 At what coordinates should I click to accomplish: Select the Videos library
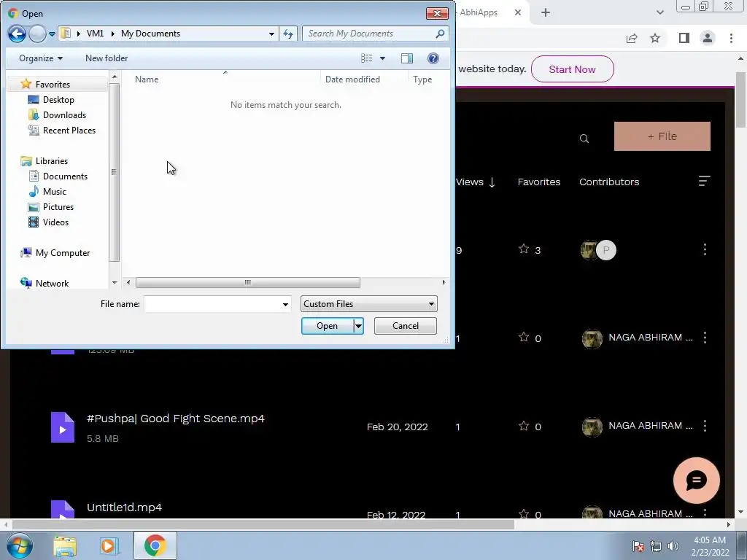point(55,222)
